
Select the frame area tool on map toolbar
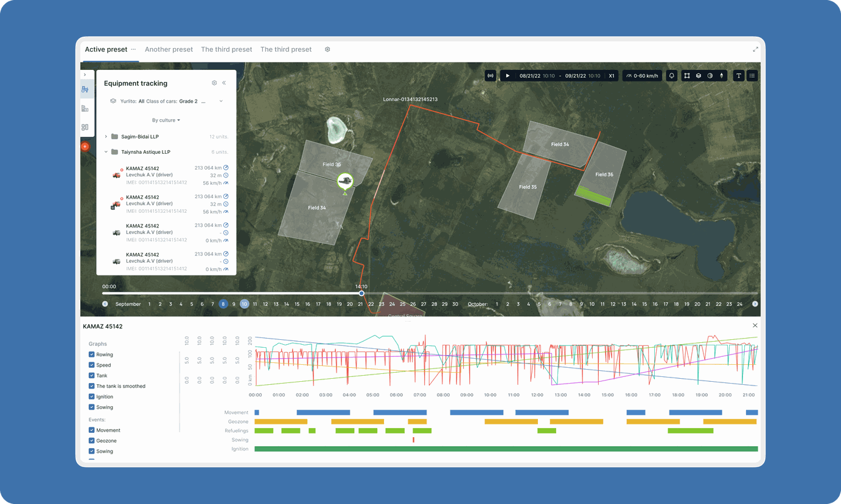point(687,76)
